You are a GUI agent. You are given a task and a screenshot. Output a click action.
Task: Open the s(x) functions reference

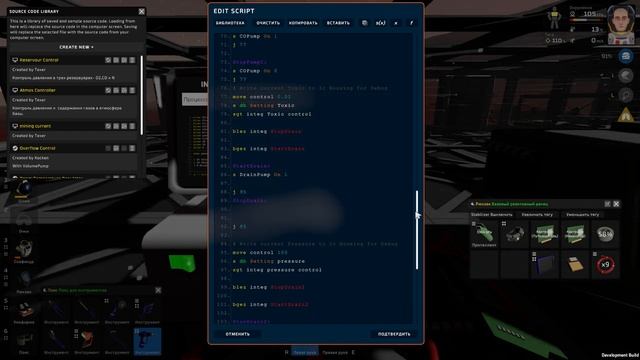tap(380, 23)
